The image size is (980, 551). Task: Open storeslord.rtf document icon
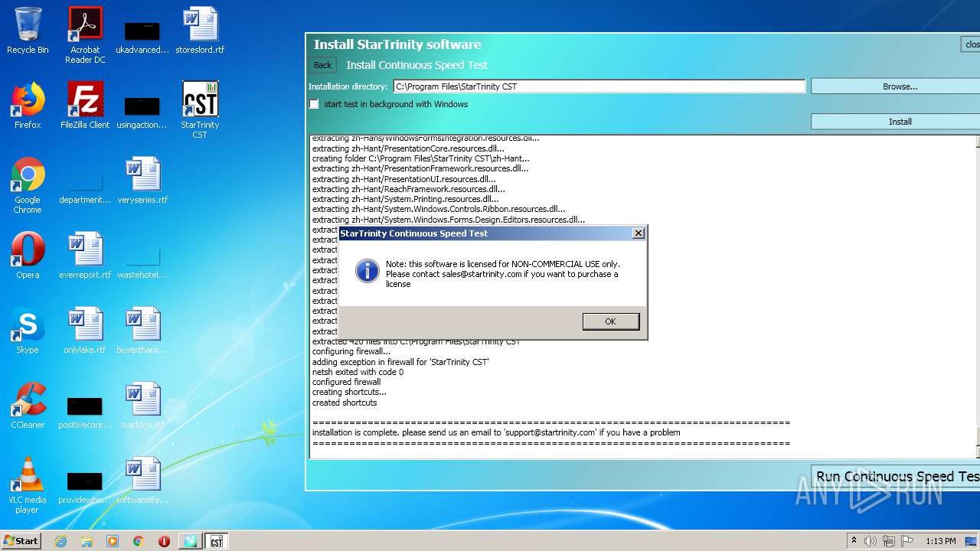pyautogui.click(x=200, y=31)
